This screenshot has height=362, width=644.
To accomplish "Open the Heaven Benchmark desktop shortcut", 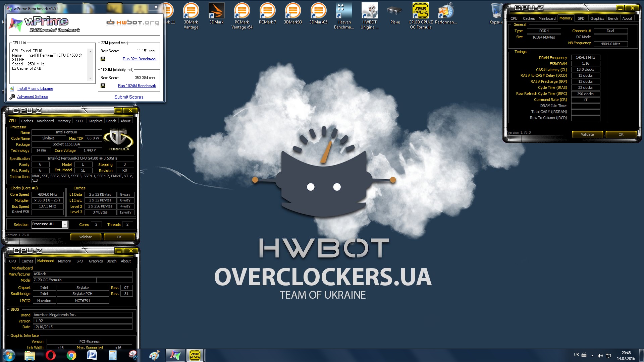I will tap(344, 16).
